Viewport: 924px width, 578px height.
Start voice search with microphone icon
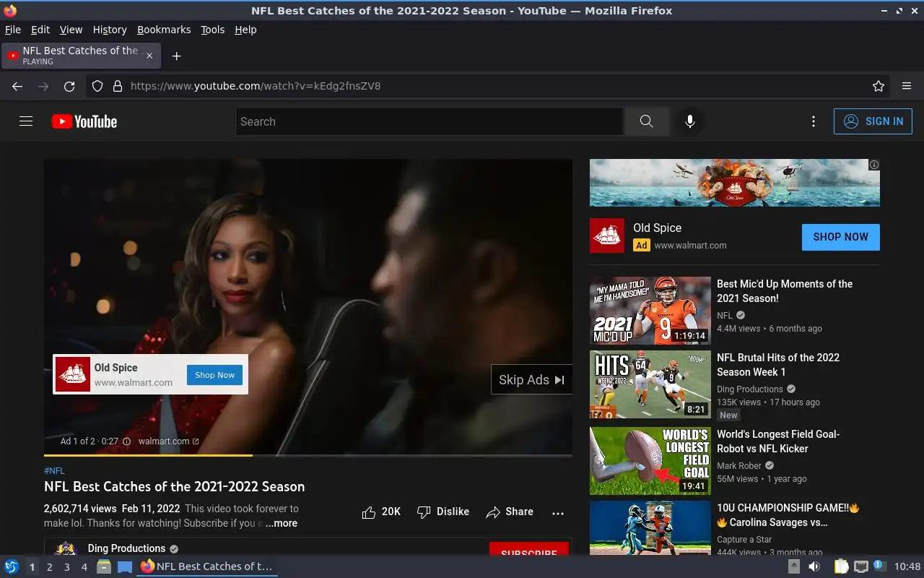click(x=690, y=121)
